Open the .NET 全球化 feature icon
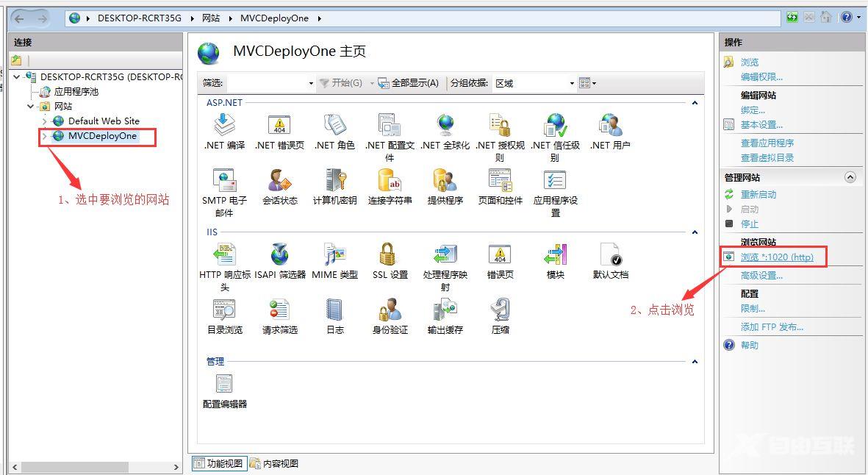868x475 pixels. tap(445, 125)
